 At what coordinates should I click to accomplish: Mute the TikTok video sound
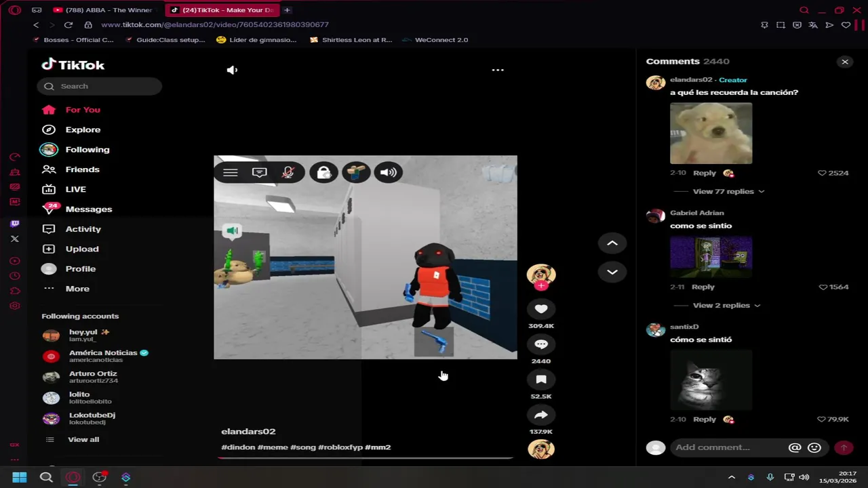click(232, 70)
